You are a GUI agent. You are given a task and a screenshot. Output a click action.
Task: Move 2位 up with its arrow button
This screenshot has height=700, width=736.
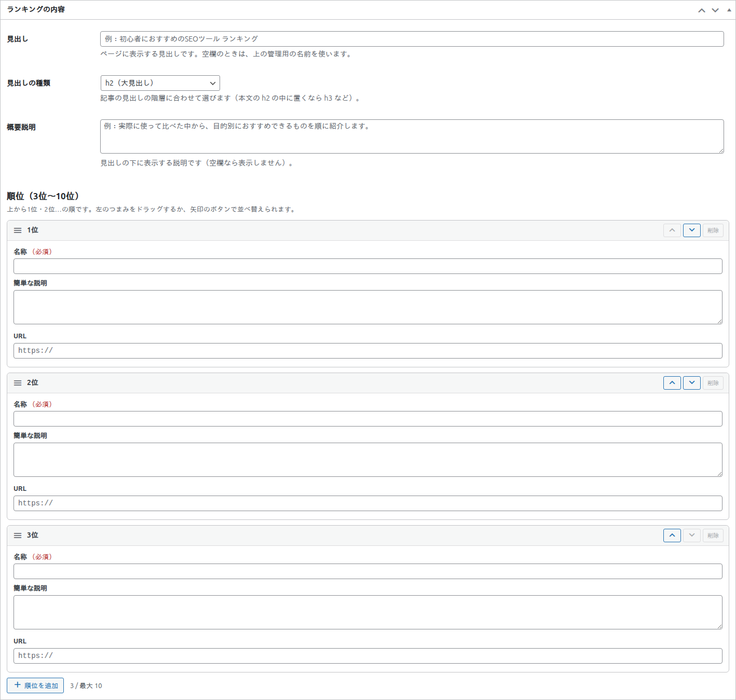672,383
